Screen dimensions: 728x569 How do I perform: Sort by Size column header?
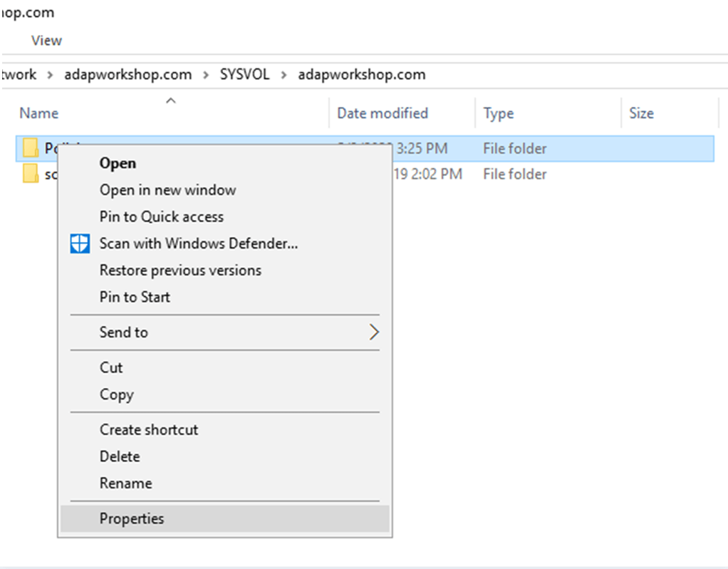click(641, 113)
